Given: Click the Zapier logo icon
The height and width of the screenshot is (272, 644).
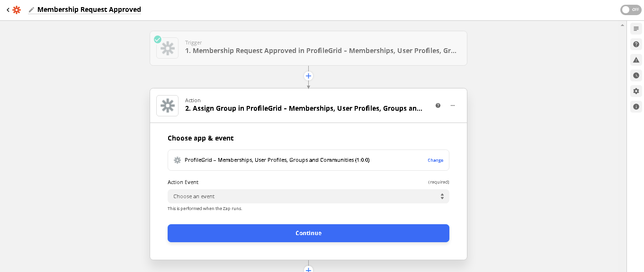Looking at the screenshot, I should [x=17, y=10].
